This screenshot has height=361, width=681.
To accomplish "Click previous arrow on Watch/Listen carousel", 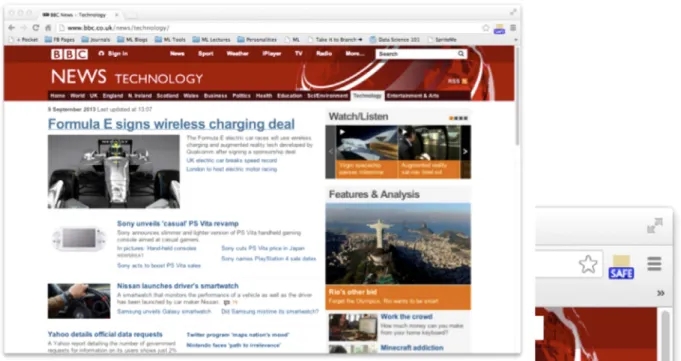I will (331, 152).
